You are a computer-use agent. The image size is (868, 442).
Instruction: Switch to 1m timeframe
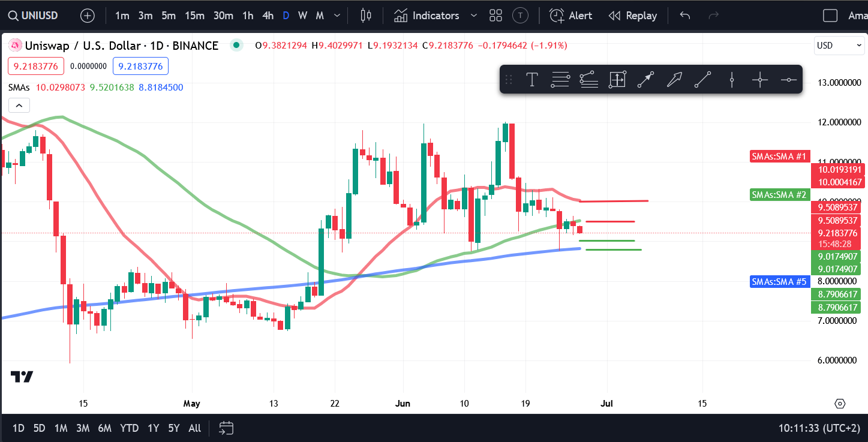(x=122, y=16)
